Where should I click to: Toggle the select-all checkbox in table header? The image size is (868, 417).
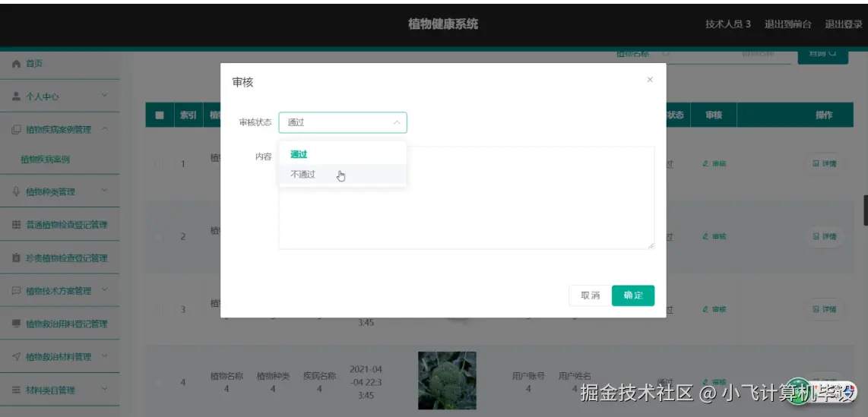point(160,115)
